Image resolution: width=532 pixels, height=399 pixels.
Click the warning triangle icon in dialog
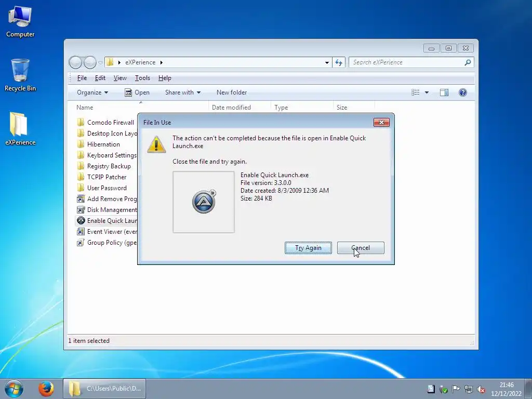click(156, 144)
